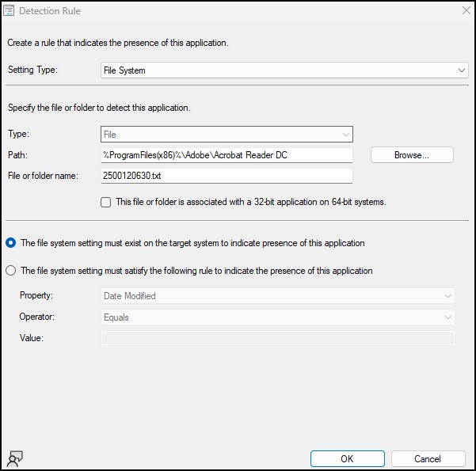The width and height of the screenshot is (476, 471).
Task: Expand the Type dropdown showing File
Action: tap(227, 134)
